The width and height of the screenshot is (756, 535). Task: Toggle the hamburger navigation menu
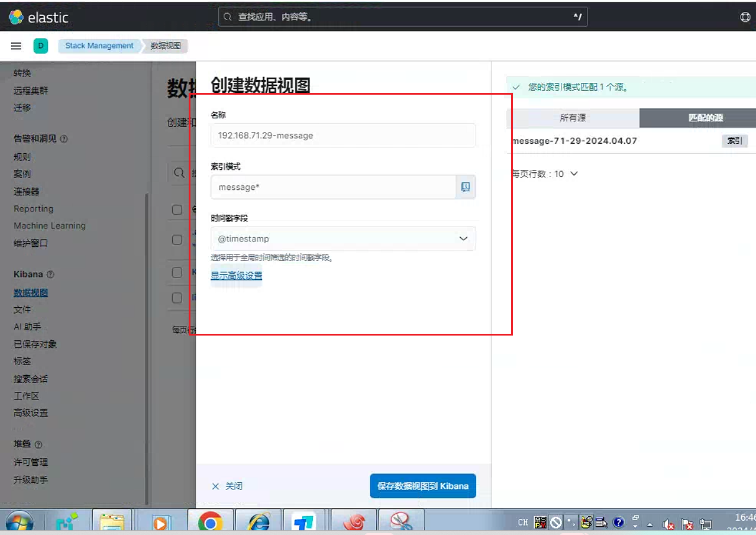point(17,46)
